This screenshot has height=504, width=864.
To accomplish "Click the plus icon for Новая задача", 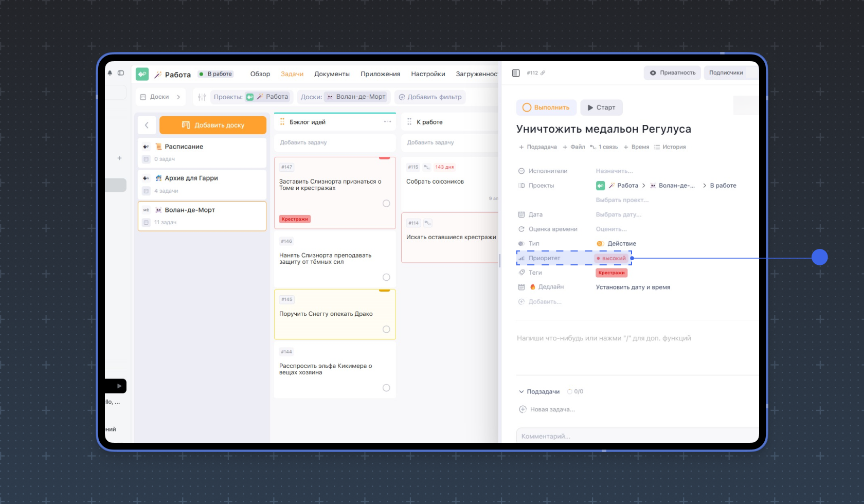I will pyautogui.click(x=523, y=409).
